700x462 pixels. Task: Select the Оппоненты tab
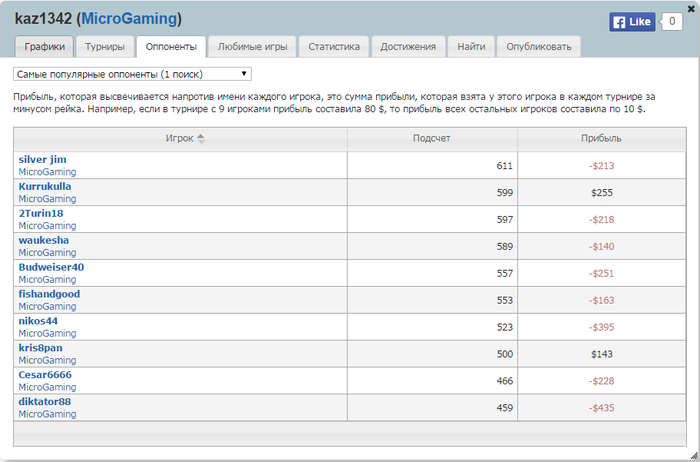(171, 46)
